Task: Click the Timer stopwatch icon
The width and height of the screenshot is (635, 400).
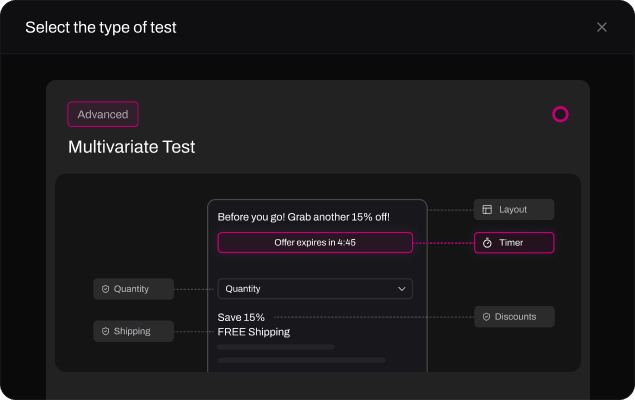Action: (x=487, y=242)
